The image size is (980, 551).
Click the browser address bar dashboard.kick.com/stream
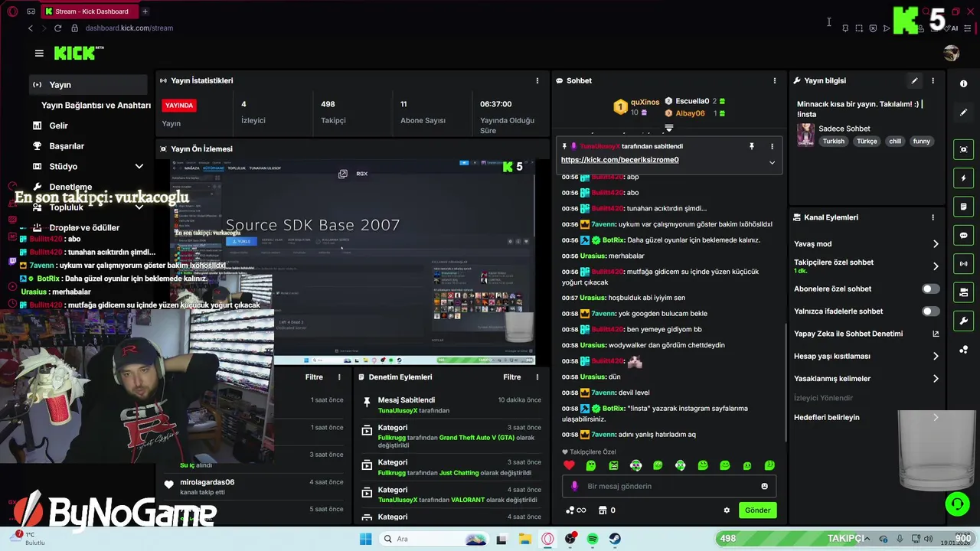(129, 28)
